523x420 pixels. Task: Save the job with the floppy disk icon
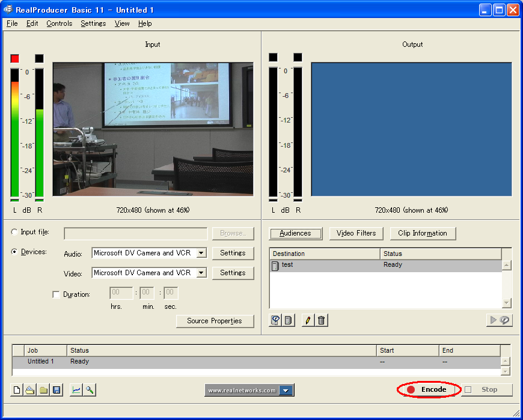pos(57,390)
